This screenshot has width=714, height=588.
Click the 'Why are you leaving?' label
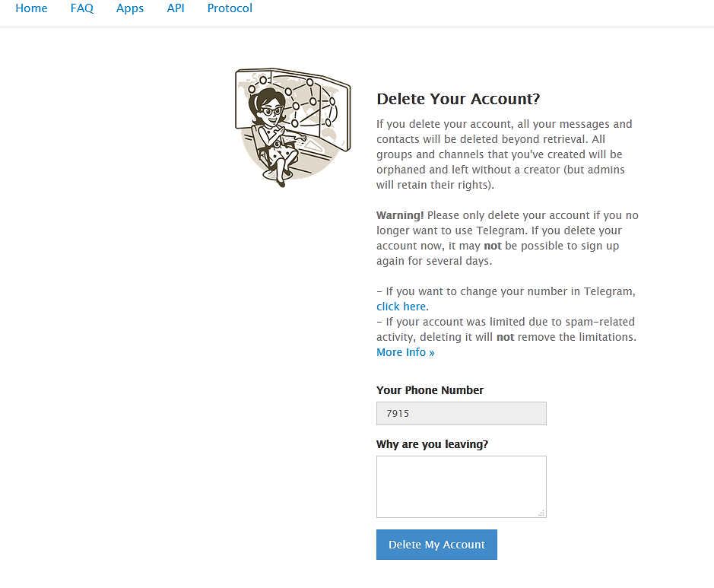[x=432, y=444]
